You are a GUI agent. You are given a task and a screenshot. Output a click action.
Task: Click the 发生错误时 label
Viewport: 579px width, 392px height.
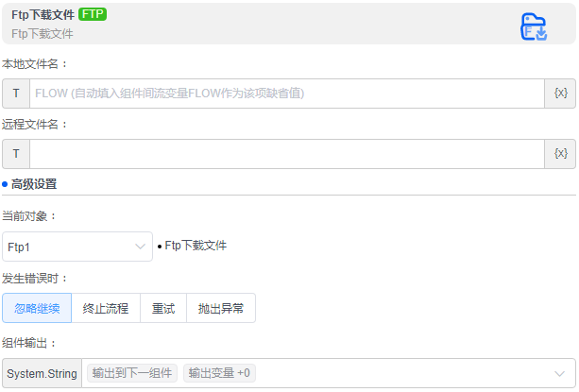[x=35, y=279]
